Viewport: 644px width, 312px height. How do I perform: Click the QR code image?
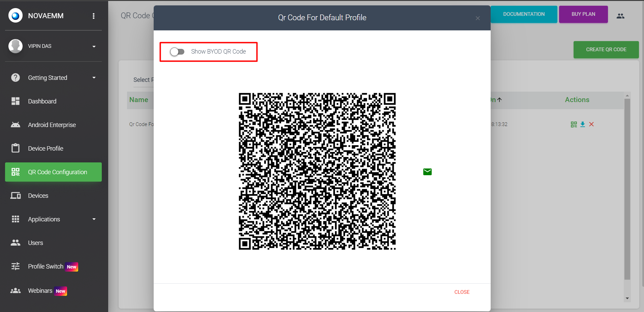pos(317,171)
